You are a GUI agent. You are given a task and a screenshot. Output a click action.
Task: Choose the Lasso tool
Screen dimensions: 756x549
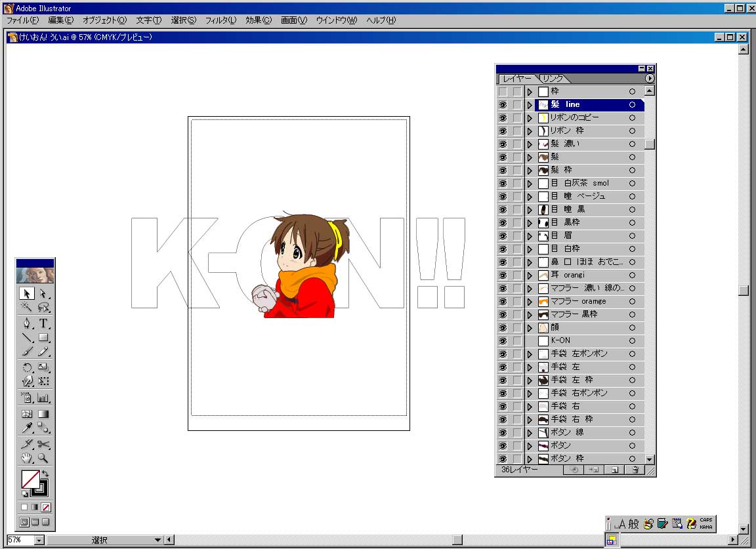coord(43,307)
